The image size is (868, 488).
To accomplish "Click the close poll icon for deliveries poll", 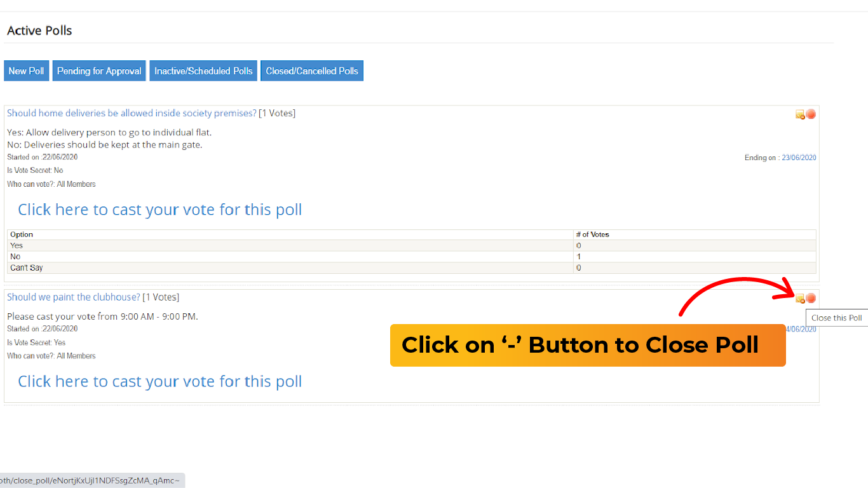I will (x=800, y=114).
